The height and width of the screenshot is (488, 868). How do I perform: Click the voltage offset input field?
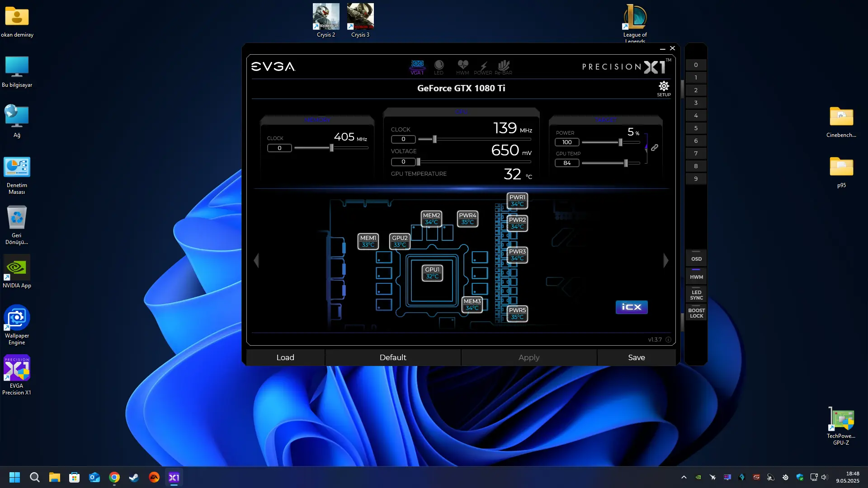pos(403,162)
